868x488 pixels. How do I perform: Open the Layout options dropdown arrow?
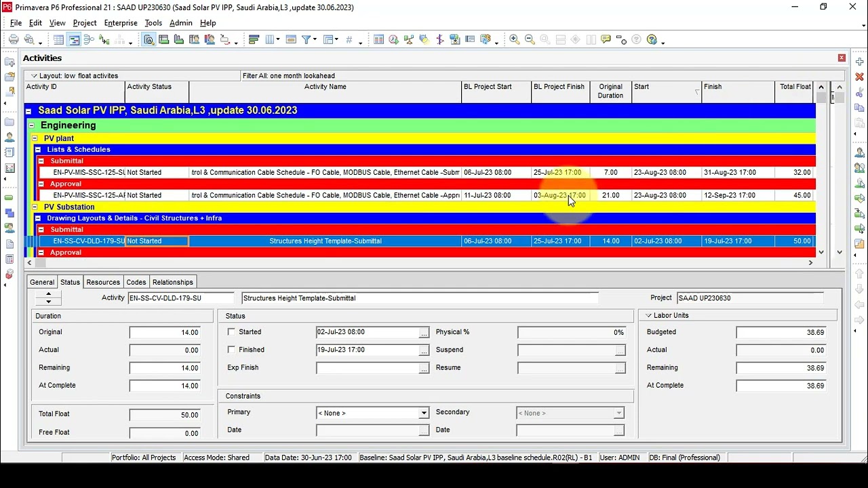(34, 76)
